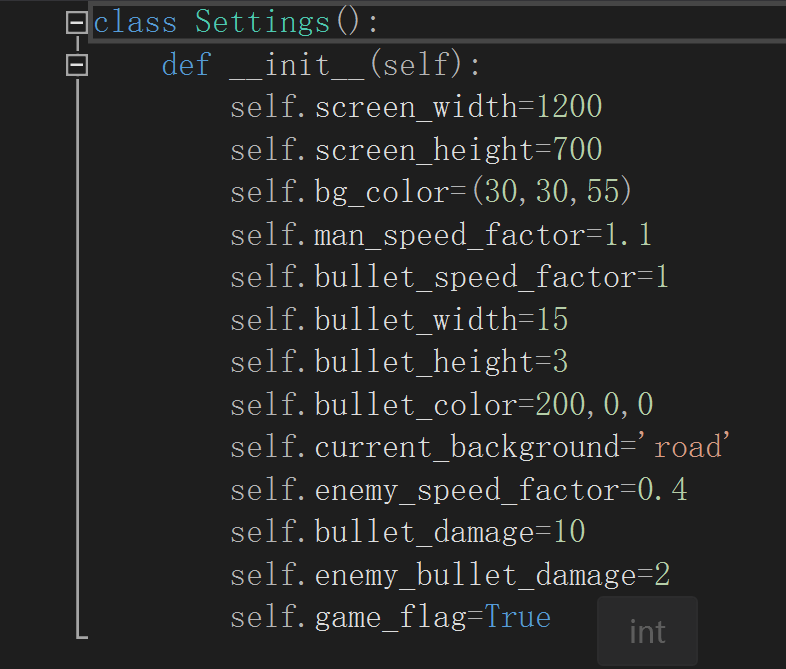Place cursor on enemy_bullet_damage attribute
The image size is (786, 669).
click(475, 575)
